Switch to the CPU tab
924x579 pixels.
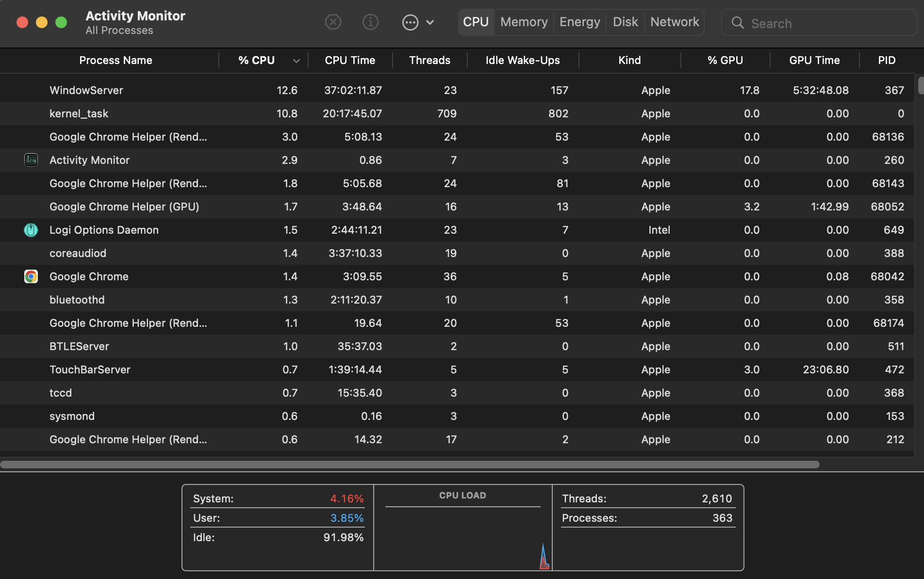[x=476, y=22]
